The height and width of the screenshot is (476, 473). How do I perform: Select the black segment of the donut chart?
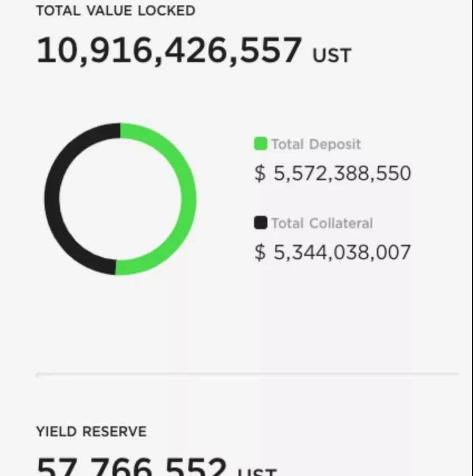[52, 199]
